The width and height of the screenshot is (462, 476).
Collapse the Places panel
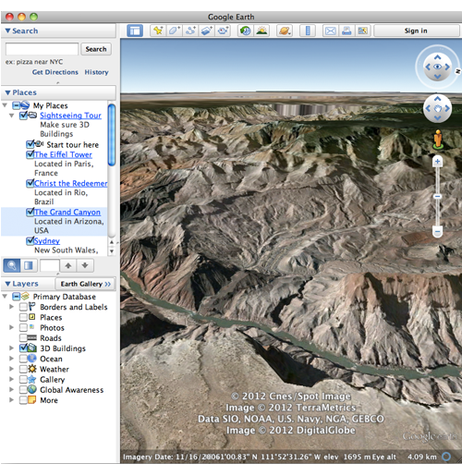pos(8,92)
